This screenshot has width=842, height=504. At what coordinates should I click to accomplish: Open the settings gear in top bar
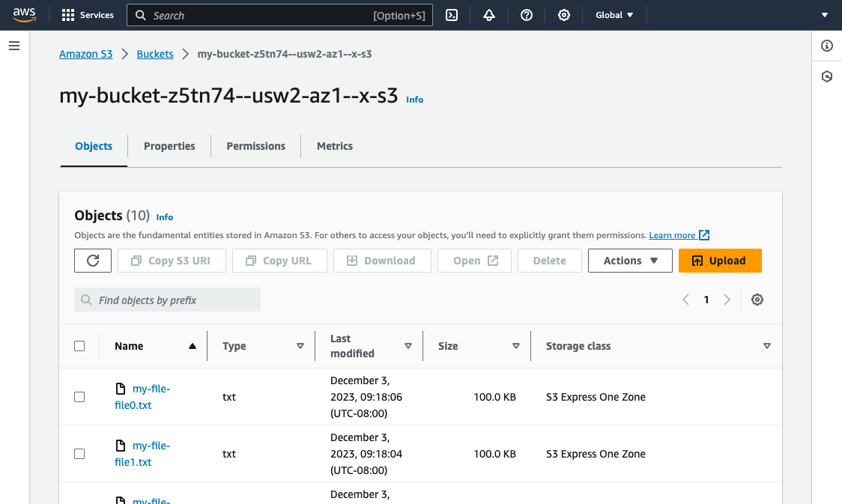click(x=564, y=15)
